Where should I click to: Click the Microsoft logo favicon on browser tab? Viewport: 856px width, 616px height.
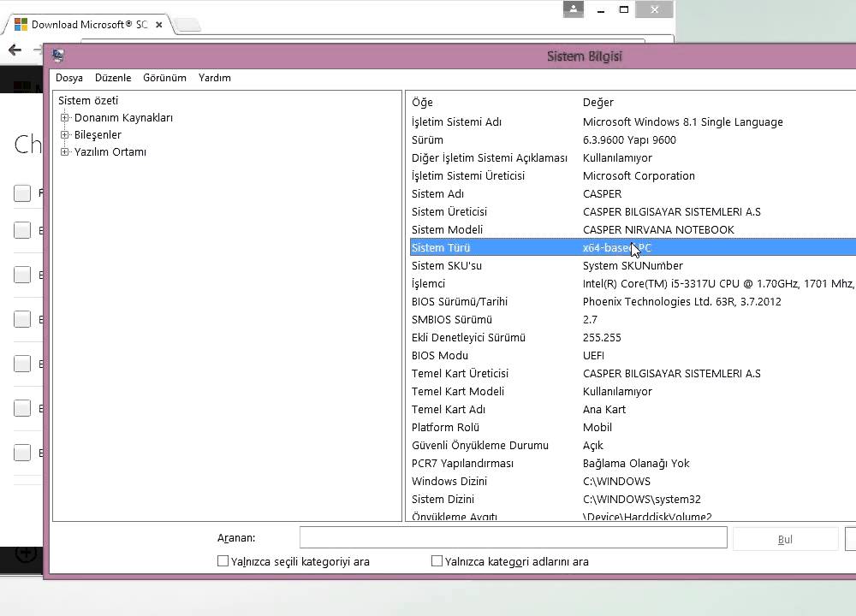pos(21,25)
